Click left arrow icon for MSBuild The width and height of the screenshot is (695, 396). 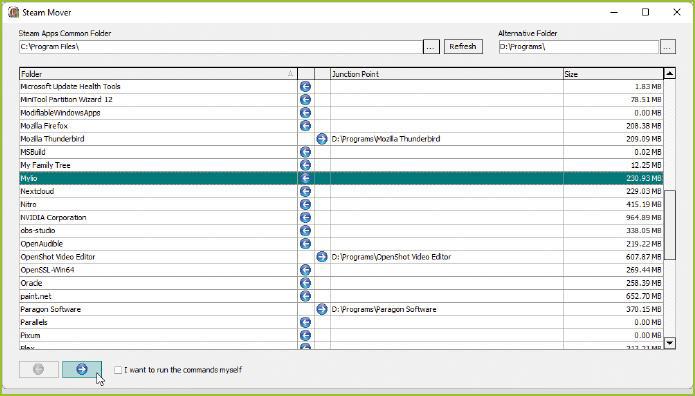[x=305, y=152]
